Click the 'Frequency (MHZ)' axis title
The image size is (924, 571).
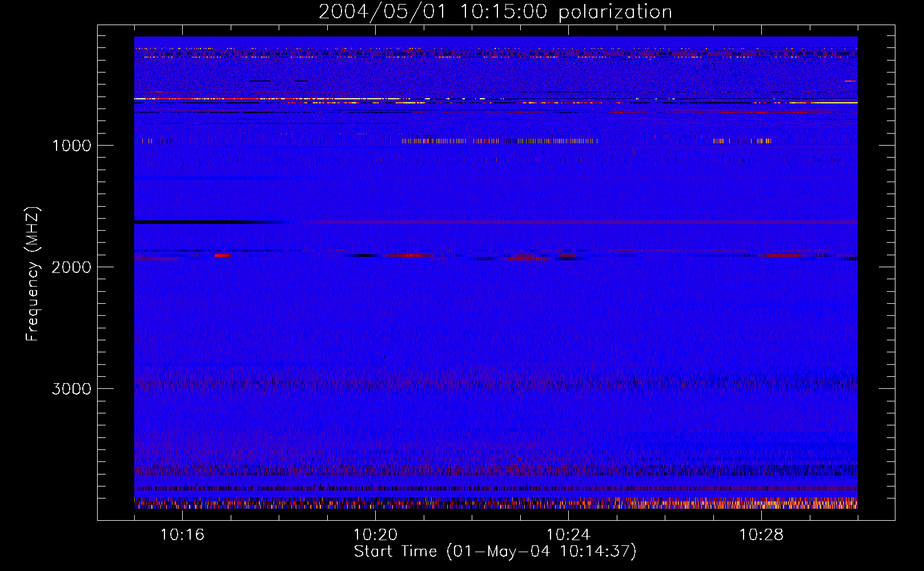pyautogui.click(x=33, y=274)
